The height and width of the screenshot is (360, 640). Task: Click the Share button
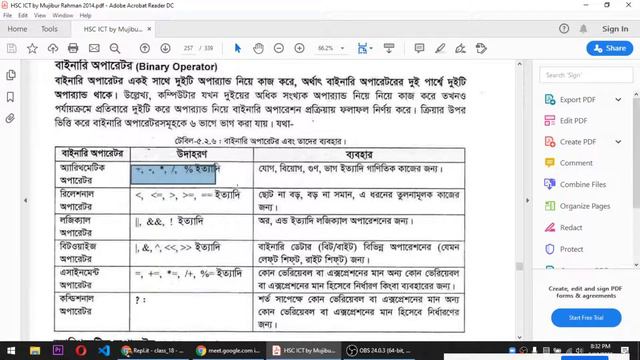[610, 48]
